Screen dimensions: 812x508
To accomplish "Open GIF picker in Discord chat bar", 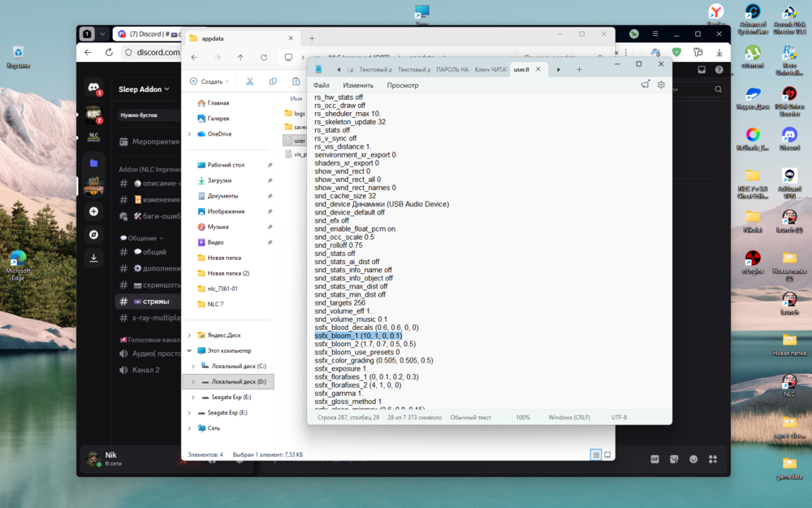I will coord(654,459).
